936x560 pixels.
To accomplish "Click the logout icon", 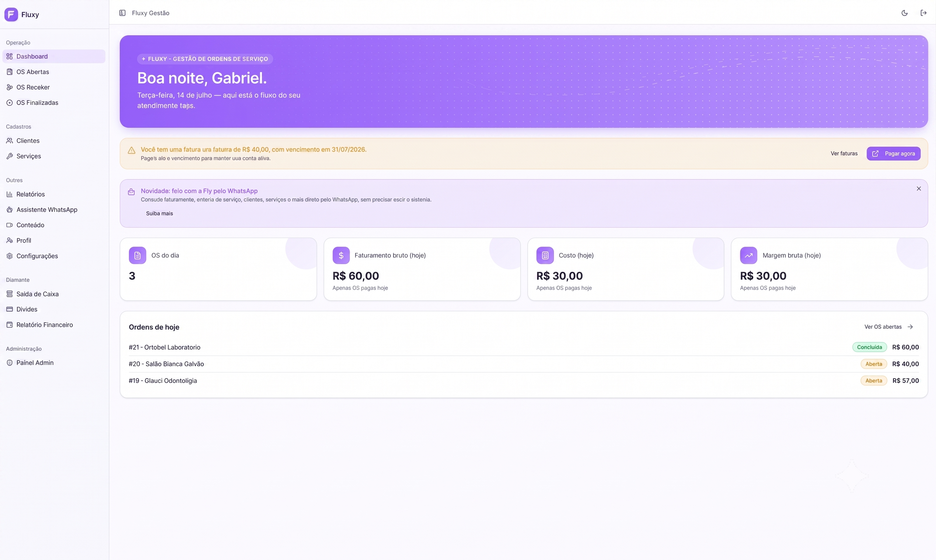I will point(923,13).
